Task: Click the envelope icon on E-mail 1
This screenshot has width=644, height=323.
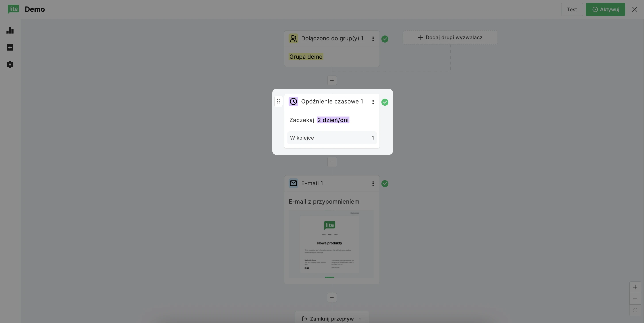Action: (x=293, y=183)
